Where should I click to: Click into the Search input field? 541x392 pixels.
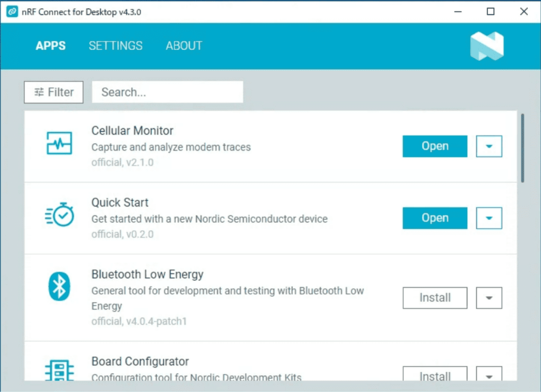(168, 92)
